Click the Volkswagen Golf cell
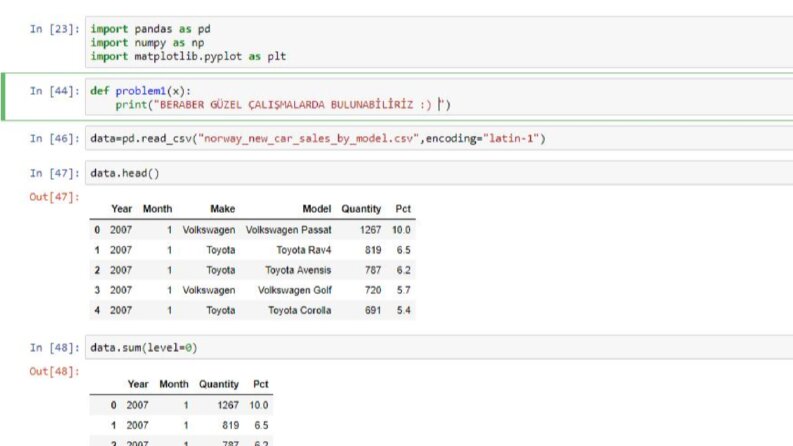 click(x=295, y=290)
